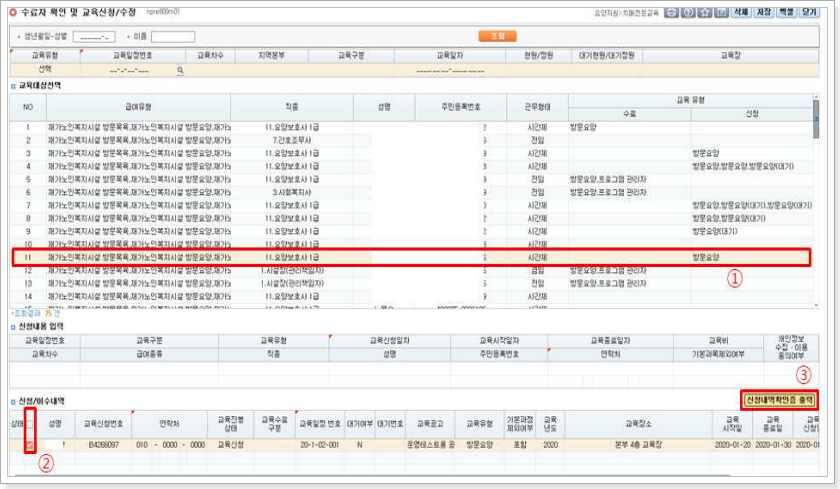Screen dimensions: 840x489
Task: Click the orange 조회 search button
Action: tap(498, 36)
